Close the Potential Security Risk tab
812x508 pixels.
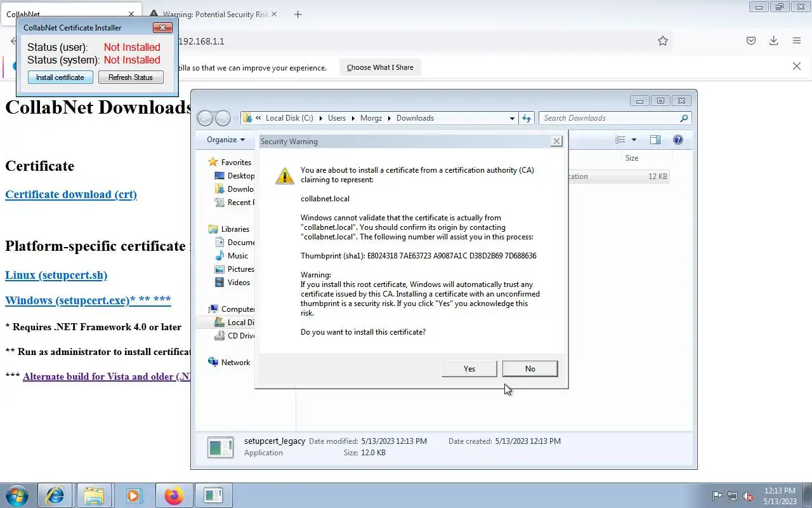(273, 14)
